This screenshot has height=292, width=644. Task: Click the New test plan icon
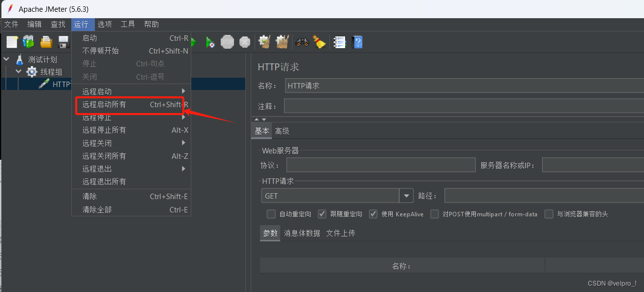pos(12,42)
